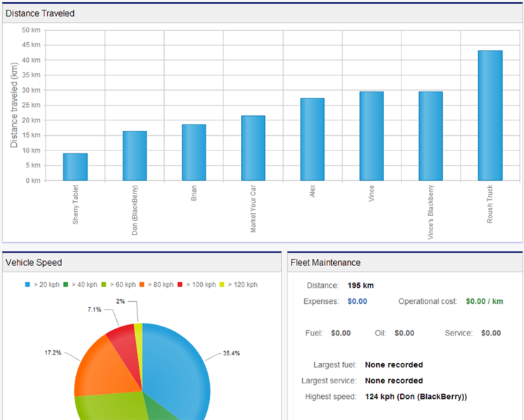Click the 17.2% pie label
524x420 pixels.
click(x=53, y=352)
